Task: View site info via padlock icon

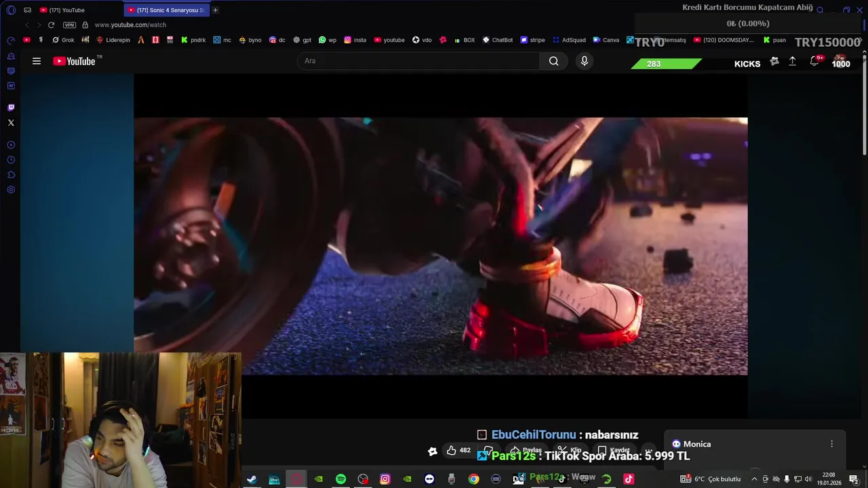Action: [x=85, y=25]
